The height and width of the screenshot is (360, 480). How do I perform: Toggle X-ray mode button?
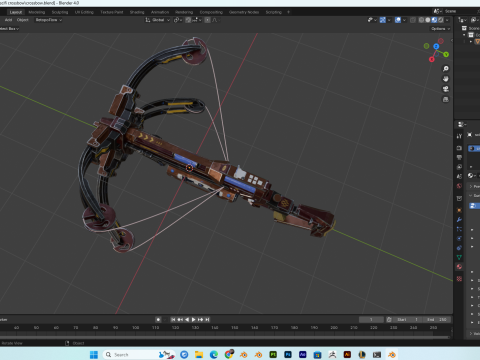[413, 20]
